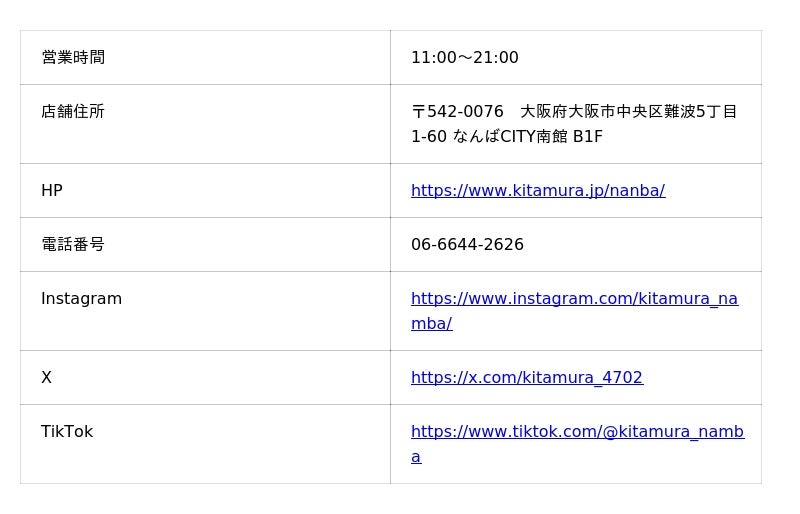Click the 11:00〜21:00 business hours text
800x514 pixels.
tap(465, 57)
